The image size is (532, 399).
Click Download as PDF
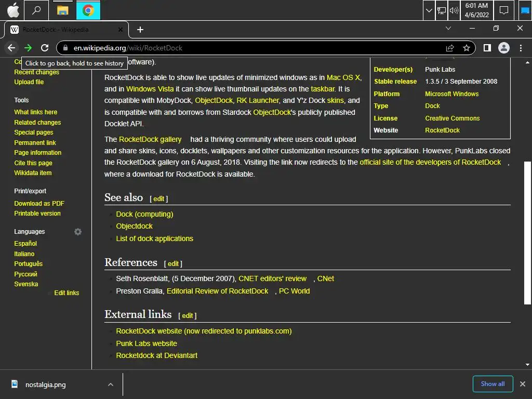click(x=39, y=203)
